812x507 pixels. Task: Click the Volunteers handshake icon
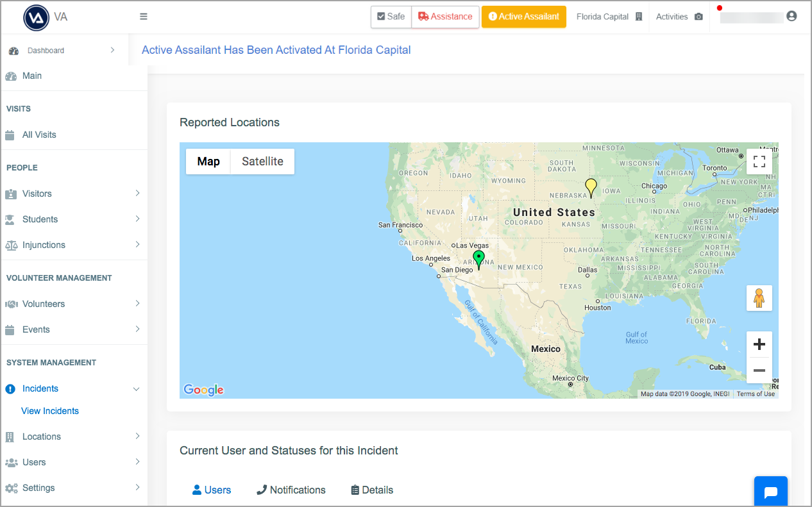pyautogui.click(x=11, y=304)
